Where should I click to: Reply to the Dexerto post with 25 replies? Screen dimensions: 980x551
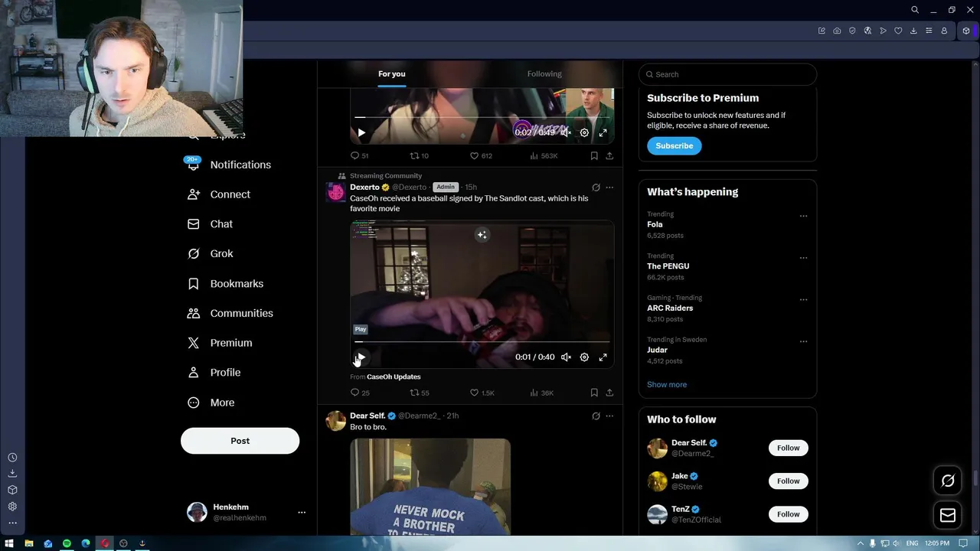(x=360, y=393)
